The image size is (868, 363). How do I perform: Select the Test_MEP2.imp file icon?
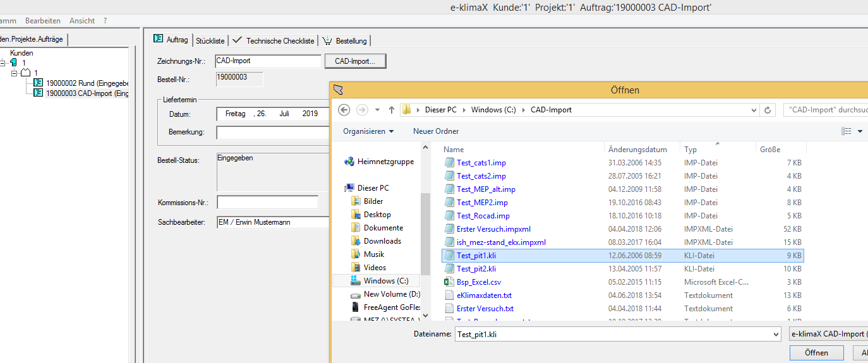point(449,203)
